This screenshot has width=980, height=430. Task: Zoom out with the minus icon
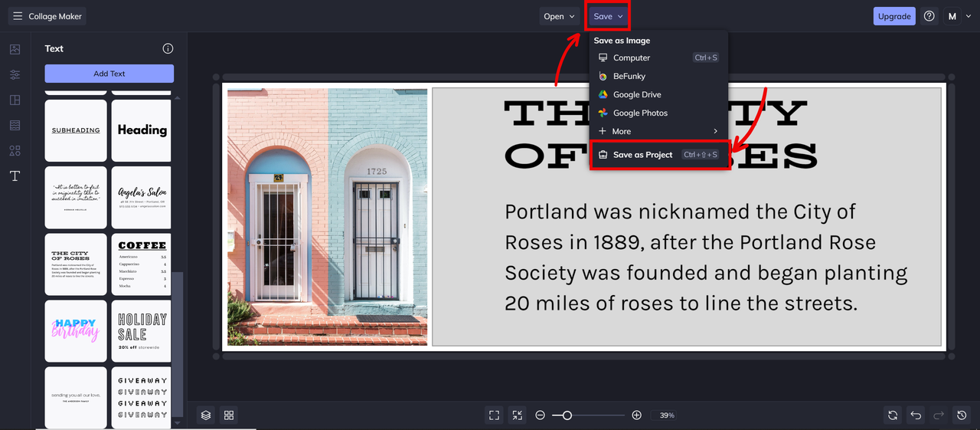[x=540, y=415]
